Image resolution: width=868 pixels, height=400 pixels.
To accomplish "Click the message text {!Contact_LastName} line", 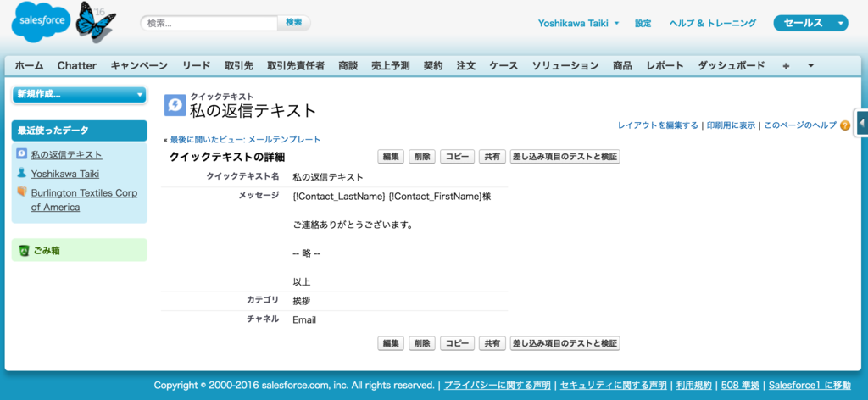I will (x=392, y=197).
